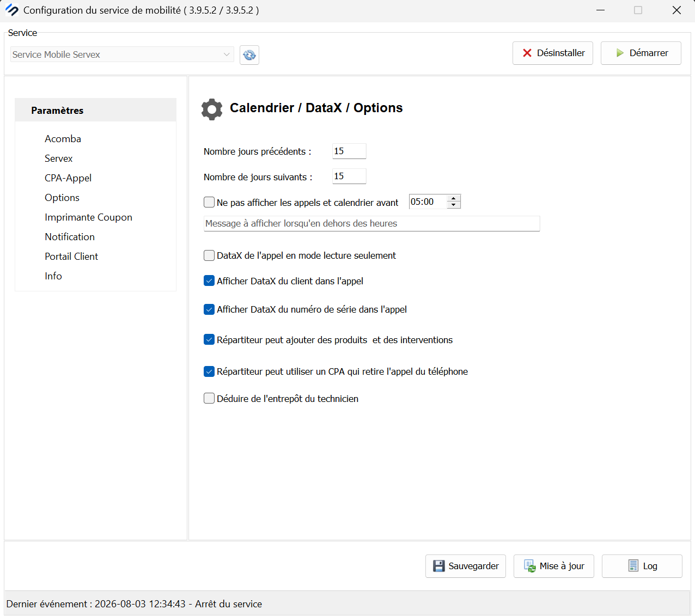Decrease time with the down arrow spinner

[x=454, y=205]
